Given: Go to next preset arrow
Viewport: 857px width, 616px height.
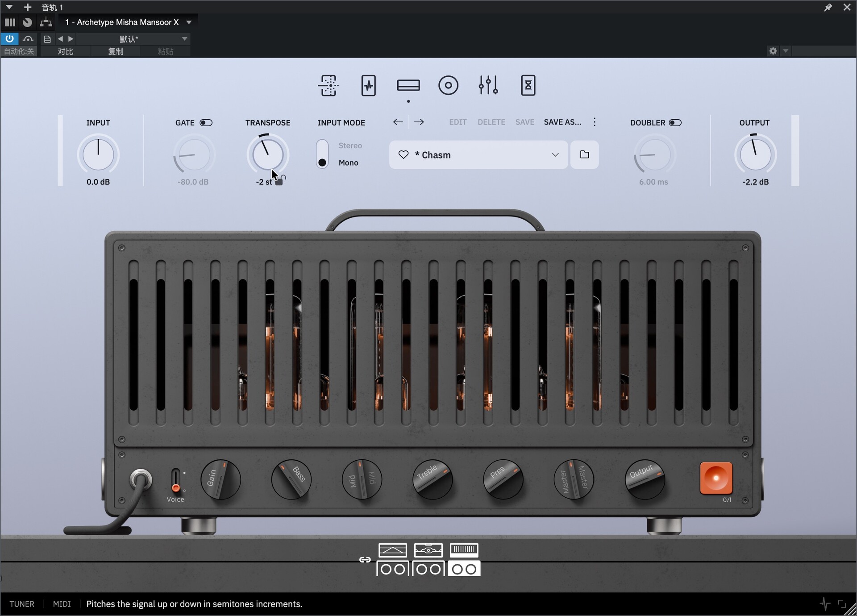Looking at the screenshot, I should [x=419, y=122].
